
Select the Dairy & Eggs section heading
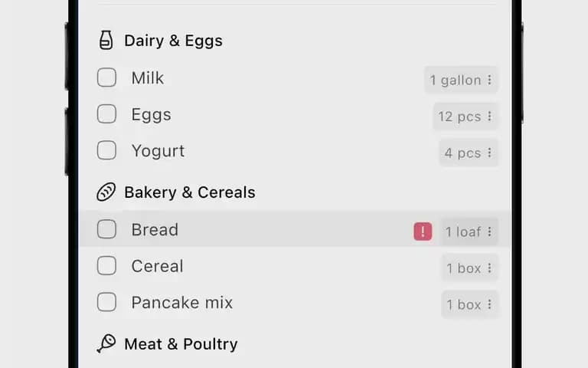[173, 41]
